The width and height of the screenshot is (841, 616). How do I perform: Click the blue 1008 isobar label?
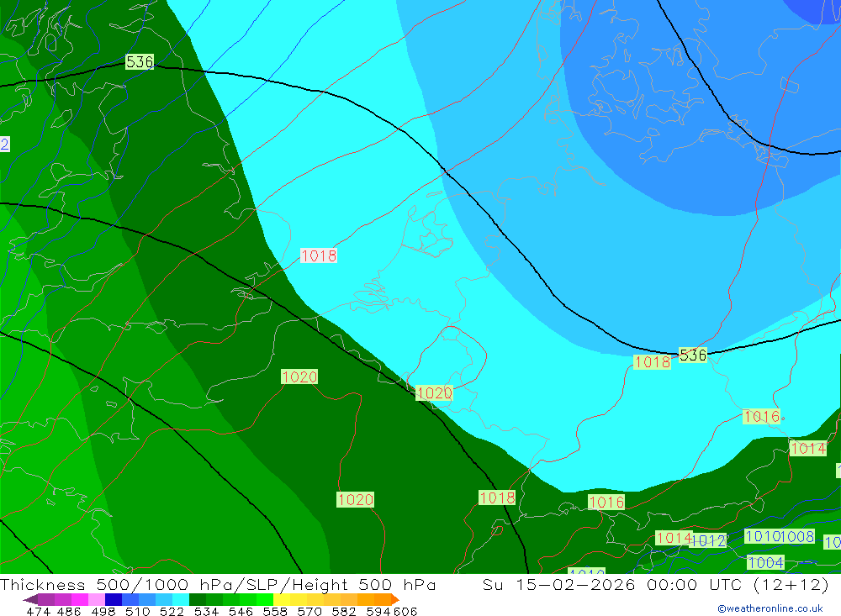tap(797, 536)
